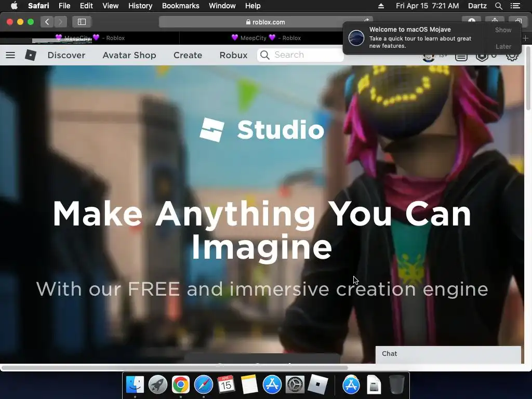Toggle the Safari sidebar button
Image resolution: width=532 pixels, height=399 pixels.
pos(82,22)
